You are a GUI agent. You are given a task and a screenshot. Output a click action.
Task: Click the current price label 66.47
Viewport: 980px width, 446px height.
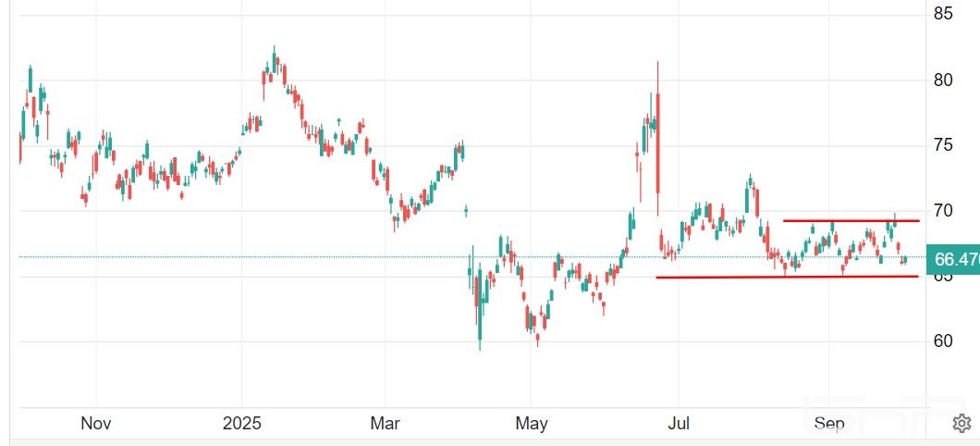[x=956, y=260]
